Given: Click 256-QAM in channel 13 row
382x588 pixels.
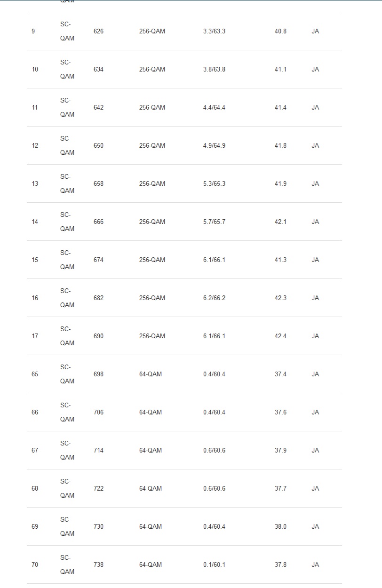Looking at the screenshot, I should pos(152,184).
